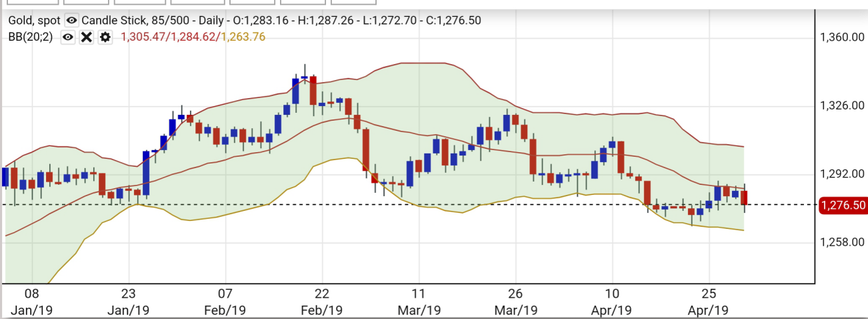Screen dimensions: 868x319
Task: Click the 07 Feb/19 date label
Action: pos(225,302)
